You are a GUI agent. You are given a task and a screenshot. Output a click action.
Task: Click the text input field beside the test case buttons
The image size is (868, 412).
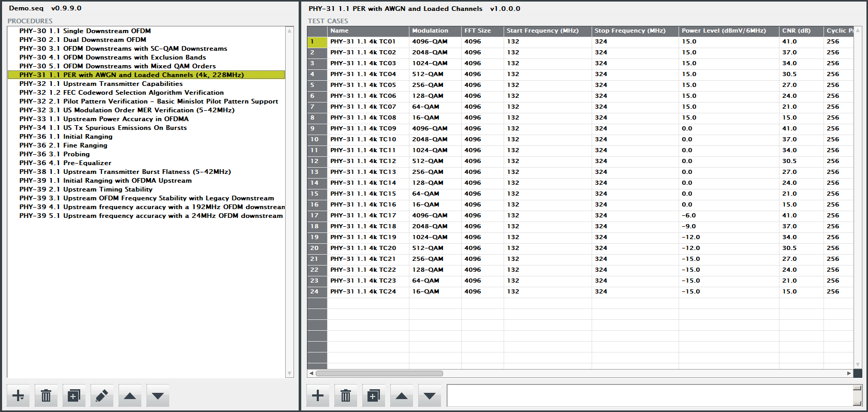649,396
